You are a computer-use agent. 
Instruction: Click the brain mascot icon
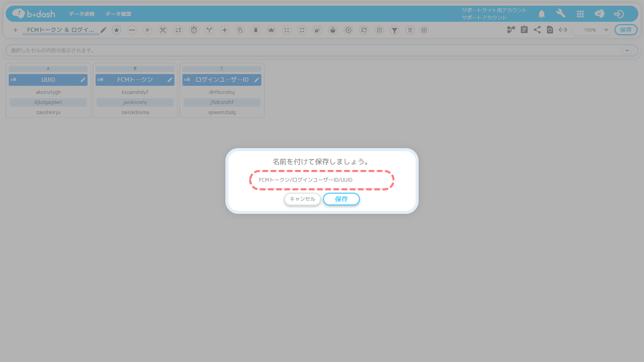click(x=600, y=14)
